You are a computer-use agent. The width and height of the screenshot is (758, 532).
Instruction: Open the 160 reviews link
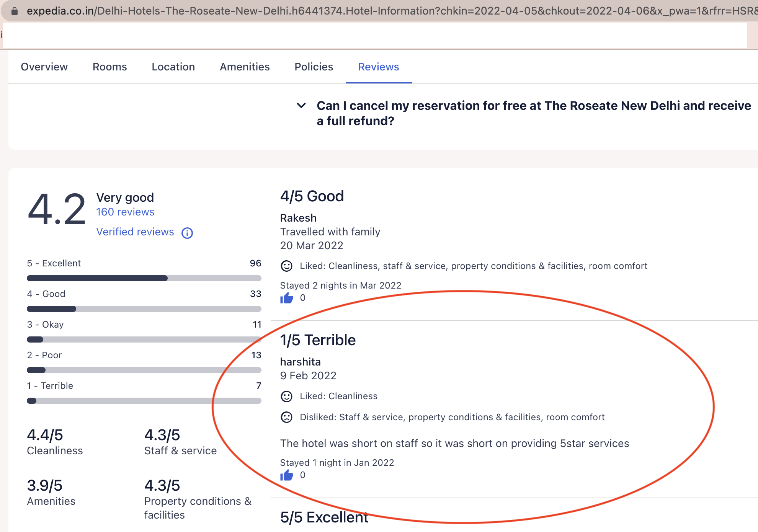tap(125, 212)
